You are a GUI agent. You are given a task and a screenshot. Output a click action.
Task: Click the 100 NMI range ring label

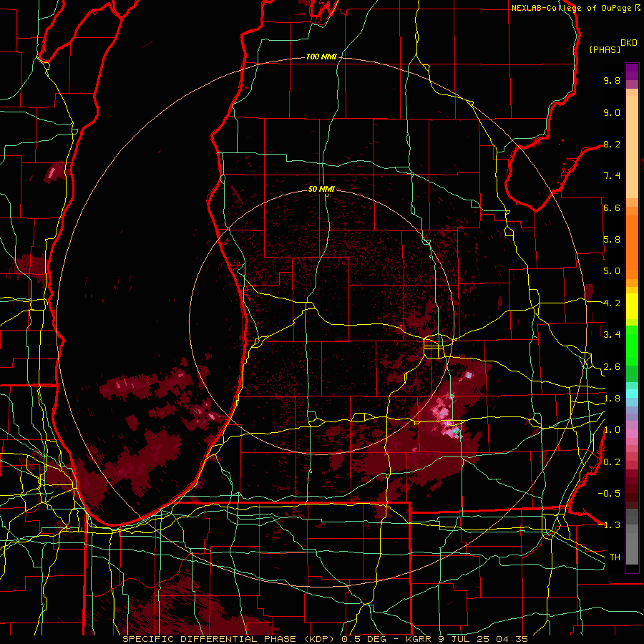click(321, 57)
